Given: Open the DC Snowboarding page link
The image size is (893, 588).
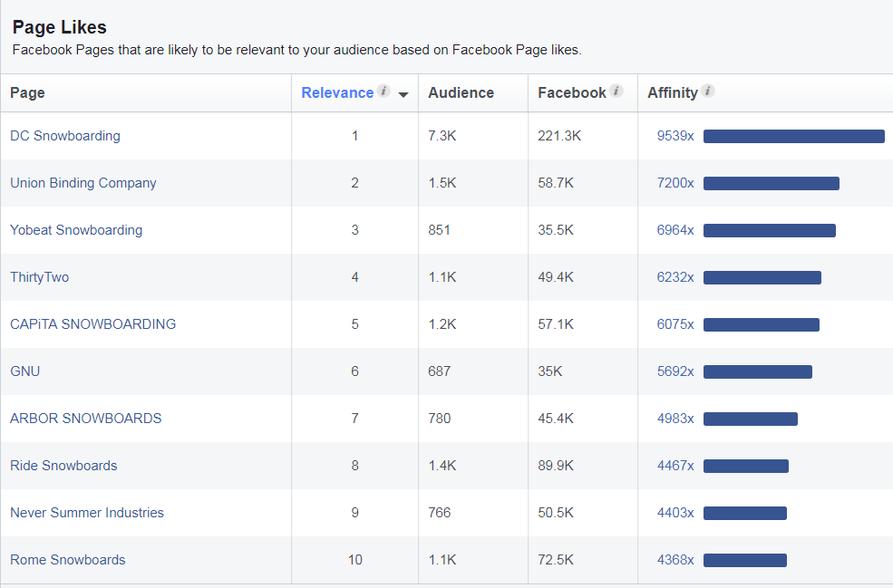Looking at the screenshot, I should [x=65, y=136].
